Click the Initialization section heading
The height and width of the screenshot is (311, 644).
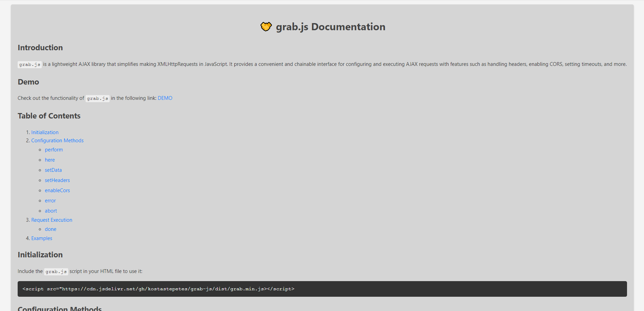(40, 255)
